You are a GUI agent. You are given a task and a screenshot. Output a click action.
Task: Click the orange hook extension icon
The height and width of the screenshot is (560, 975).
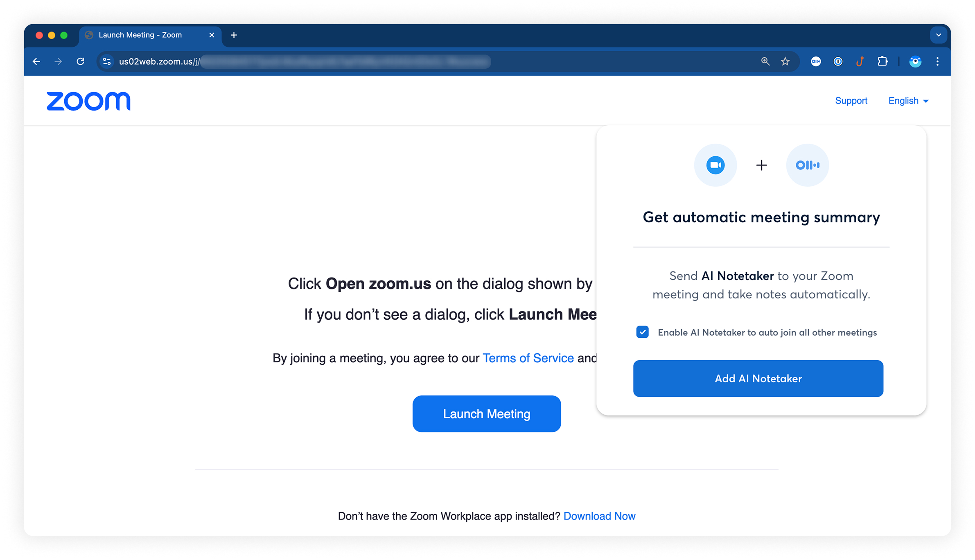pos(860,61)
